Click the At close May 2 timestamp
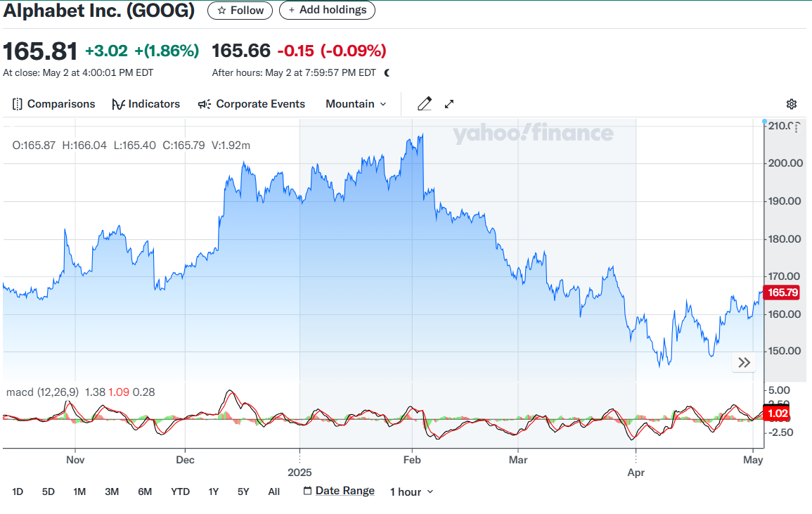This screenshot has height=514, width=812. pyautogui.click(x=78, y=73)
